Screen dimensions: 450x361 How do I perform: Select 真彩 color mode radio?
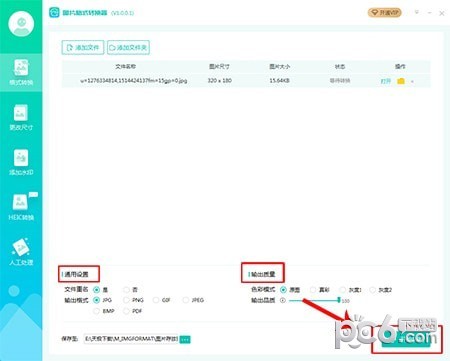pyautogui.click(x=313, y=289)
